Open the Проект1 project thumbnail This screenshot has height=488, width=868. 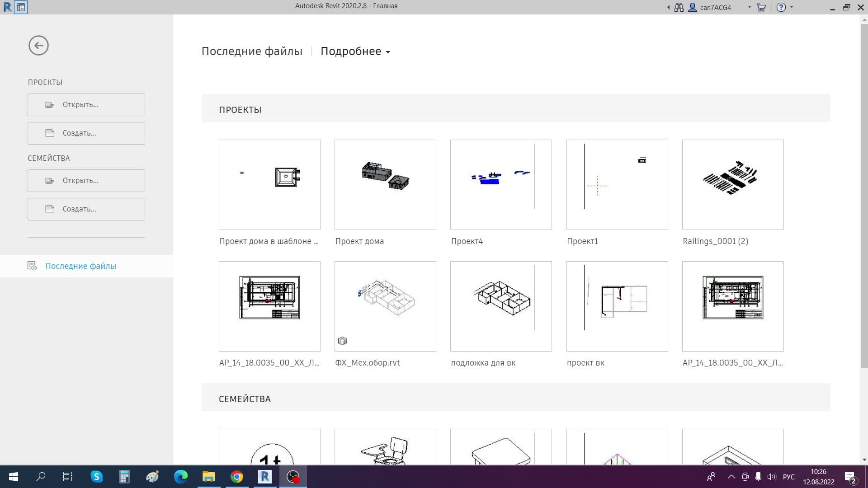pos(617,184)
